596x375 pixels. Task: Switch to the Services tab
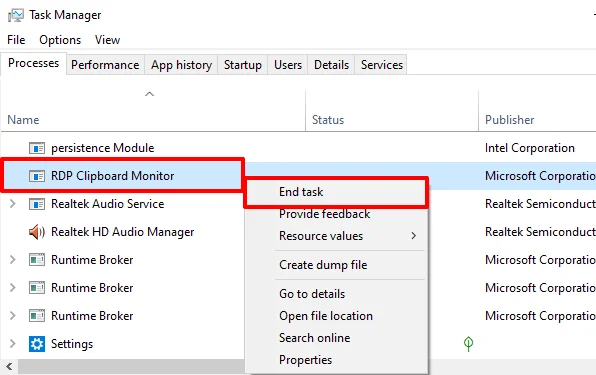click(x=382, y=65)
